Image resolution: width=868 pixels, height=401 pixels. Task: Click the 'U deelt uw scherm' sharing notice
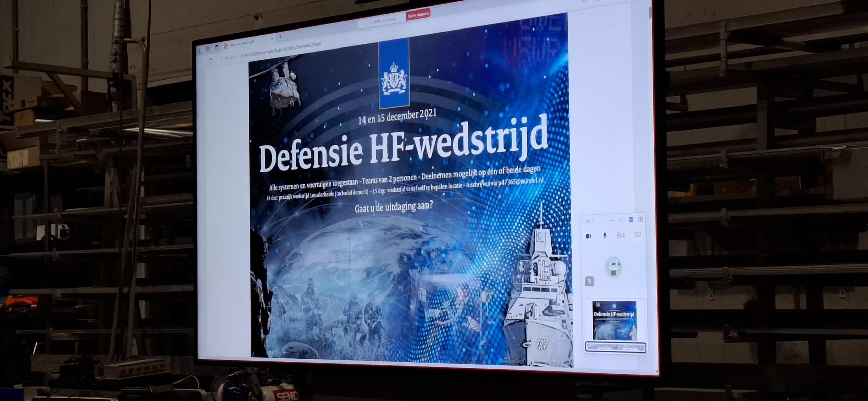click(383, 20)
